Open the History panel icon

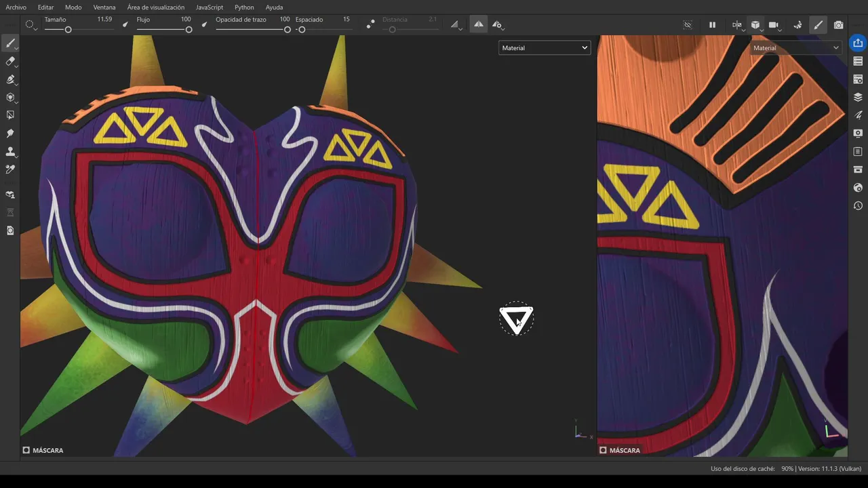(x=858, y=205)
